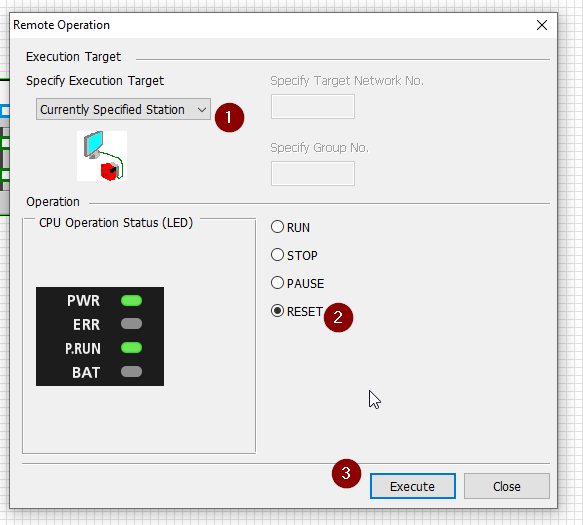Select the STOP radio button

[277, 255]
